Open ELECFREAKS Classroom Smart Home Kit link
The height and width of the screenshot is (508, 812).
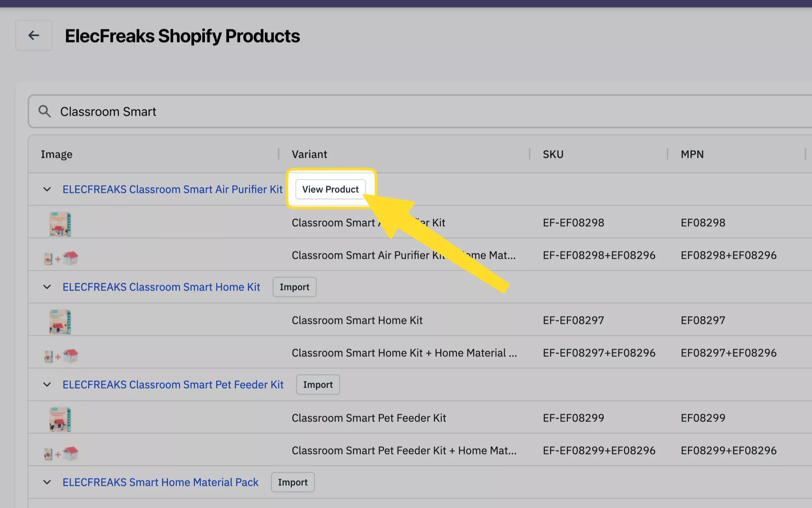161,287
